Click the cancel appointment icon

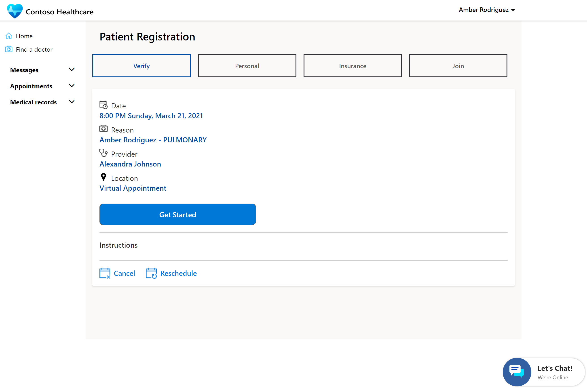pyautogui.click(x=105, y=273)
